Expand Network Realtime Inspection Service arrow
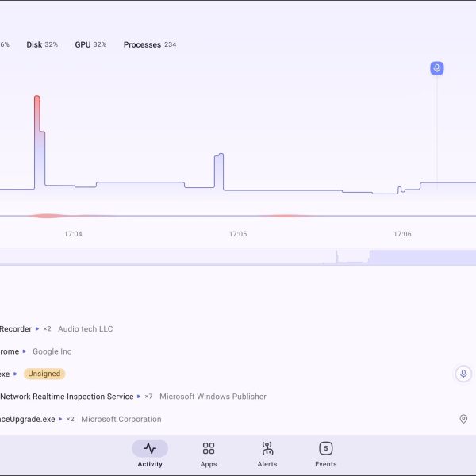The height and width of the screenshot is (476, 476). [139, 397]
